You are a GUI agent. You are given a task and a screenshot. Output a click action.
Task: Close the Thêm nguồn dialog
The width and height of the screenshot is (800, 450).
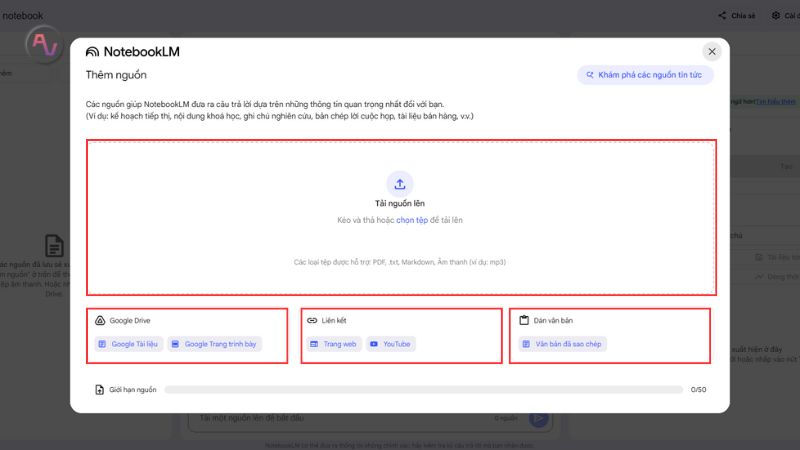point(712,52)
